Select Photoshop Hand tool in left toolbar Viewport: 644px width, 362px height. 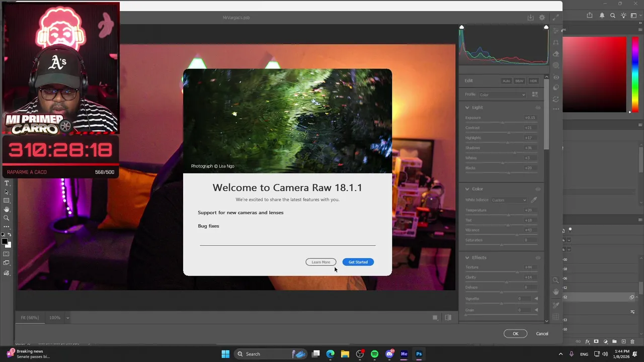7,209
